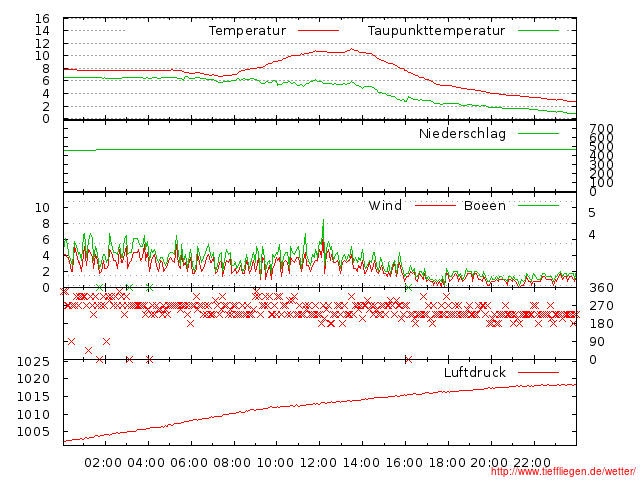Click the 16:00 time axis label
The image size is (640, 480).
point(404,463)
